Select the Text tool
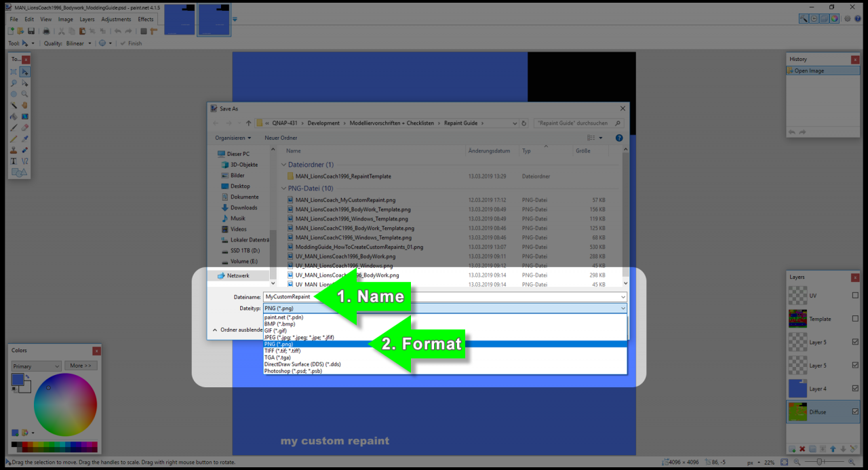Screen dimensions: 868x470 click(14, 161)
